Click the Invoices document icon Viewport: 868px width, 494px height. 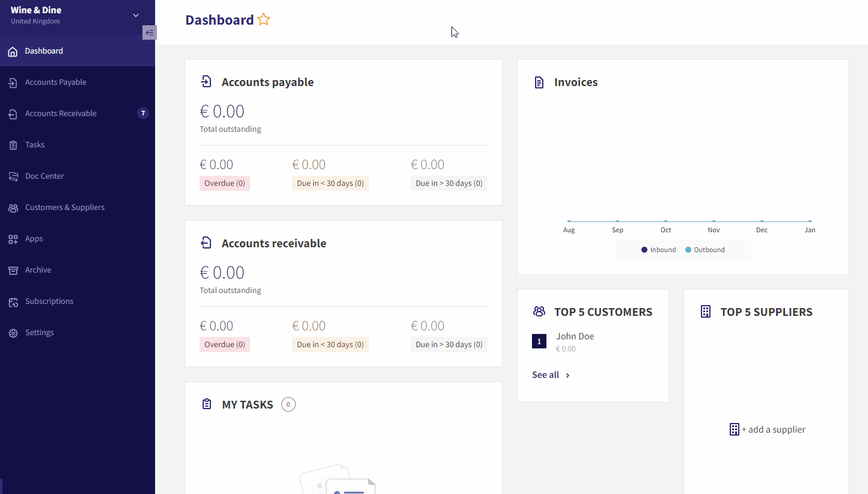[539, 82]
